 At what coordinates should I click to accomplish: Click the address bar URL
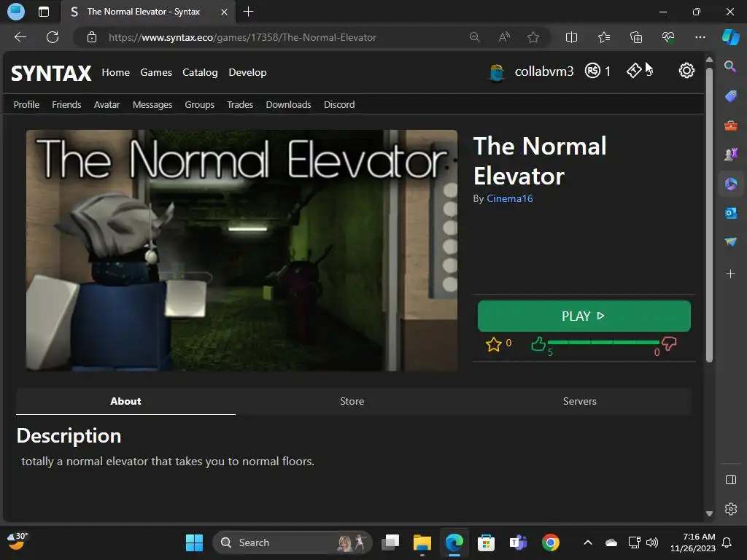click(x=242, y=37)
